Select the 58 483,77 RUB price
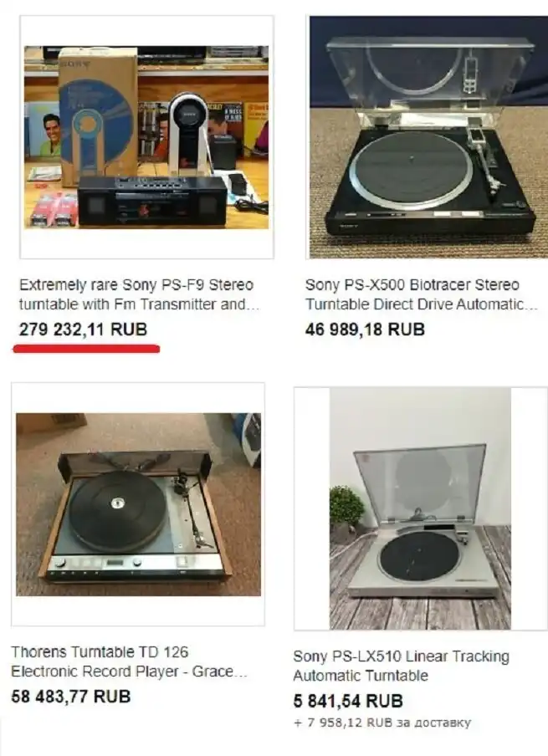548x756 pixels. click(x=71, y=697)
